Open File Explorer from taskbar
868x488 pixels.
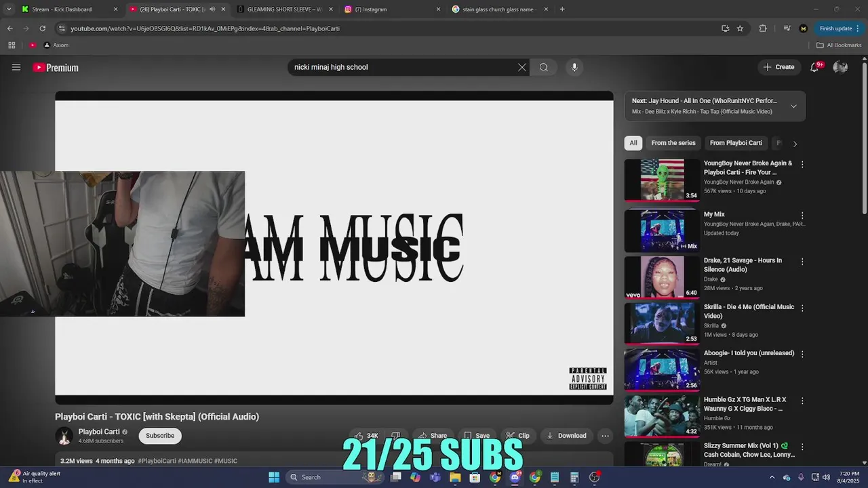pos(455,477)
